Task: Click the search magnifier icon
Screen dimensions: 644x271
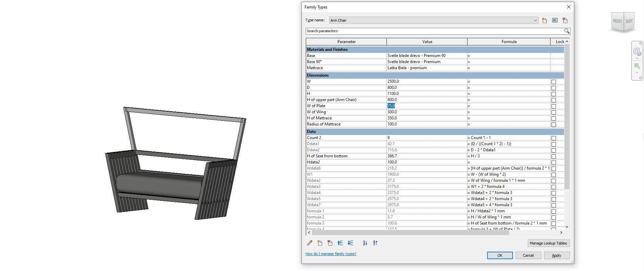Action: point(567,31)
